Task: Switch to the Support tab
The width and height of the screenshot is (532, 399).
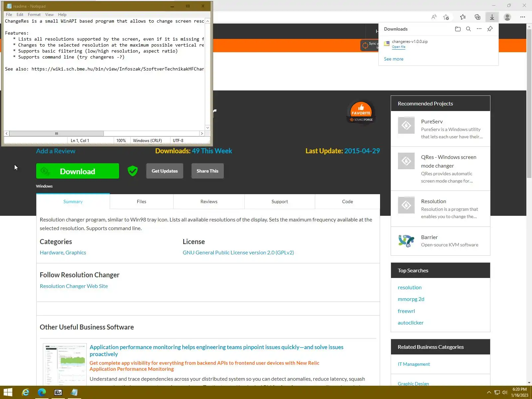Action: point(280,201)
